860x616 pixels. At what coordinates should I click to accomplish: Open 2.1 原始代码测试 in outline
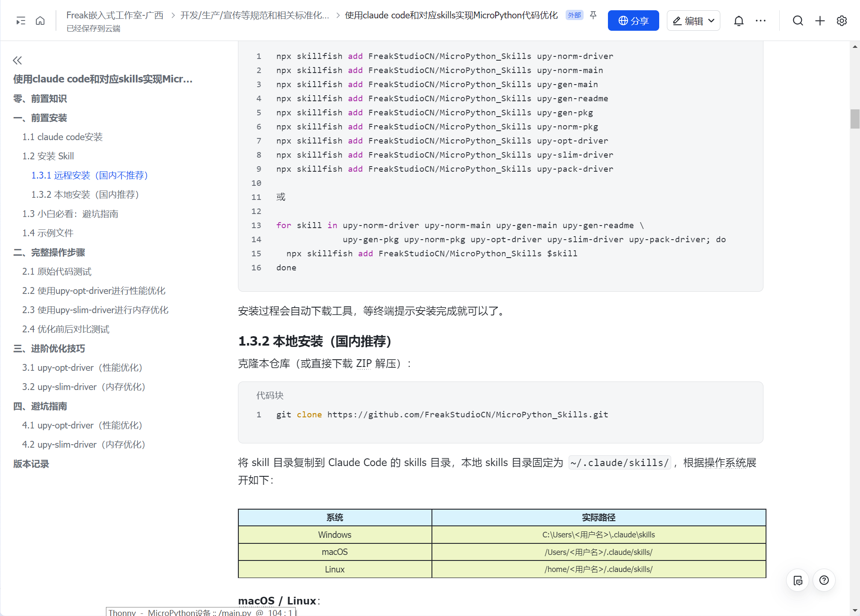[57, 272]
